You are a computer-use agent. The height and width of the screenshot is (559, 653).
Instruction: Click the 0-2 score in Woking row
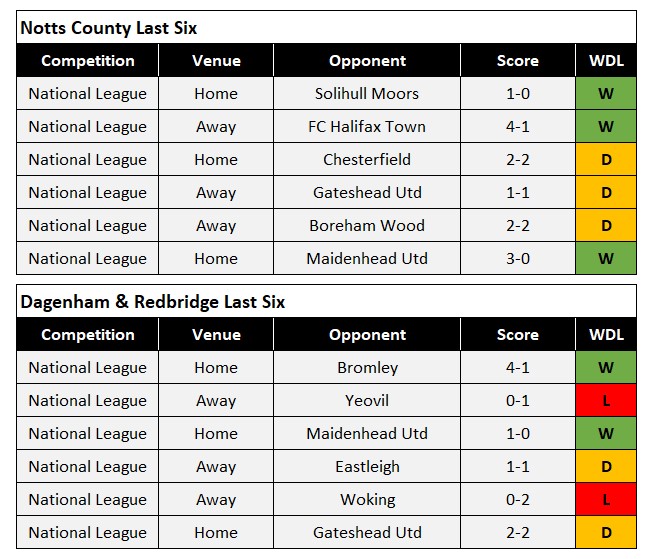click(x=517, y=500)
